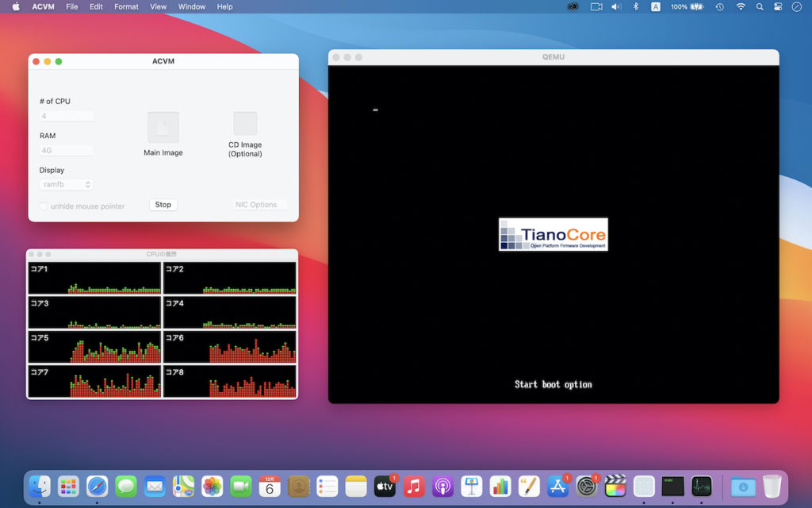Open Activity Monitor from the dock

pos(701,486)
